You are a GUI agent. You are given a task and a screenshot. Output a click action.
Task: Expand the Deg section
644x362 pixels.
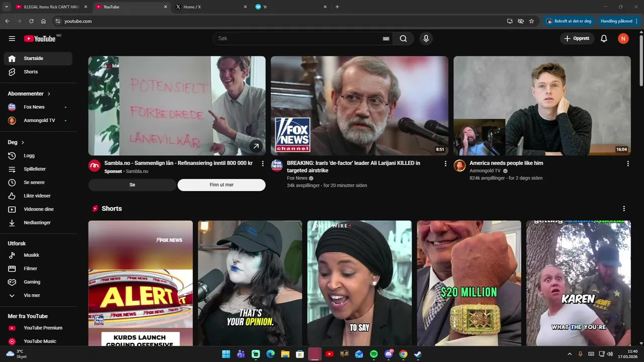[x=16, y=142]
